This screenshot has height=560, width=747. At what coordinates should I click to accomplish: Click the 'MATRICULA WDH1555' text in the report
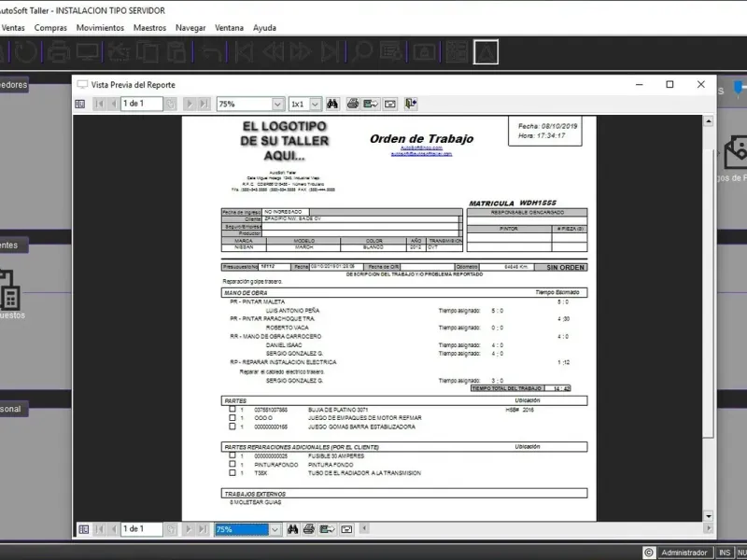(513, 203)
